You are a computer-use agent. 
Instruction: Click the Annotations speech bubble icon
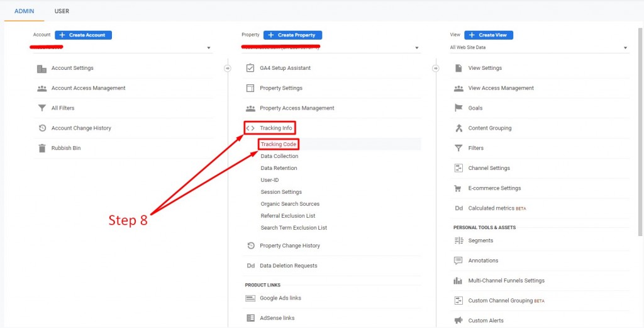[458, 261]
